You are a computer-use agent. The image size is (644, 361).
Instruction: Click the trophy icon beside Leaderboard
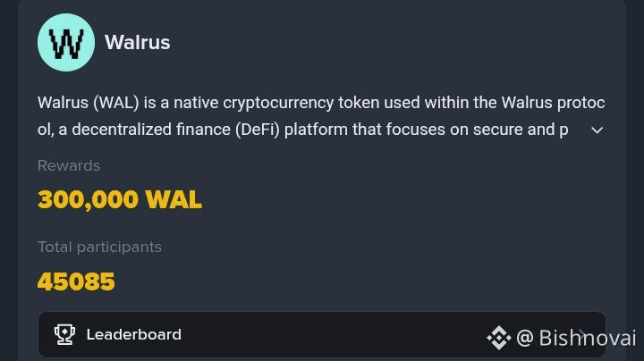64,335
